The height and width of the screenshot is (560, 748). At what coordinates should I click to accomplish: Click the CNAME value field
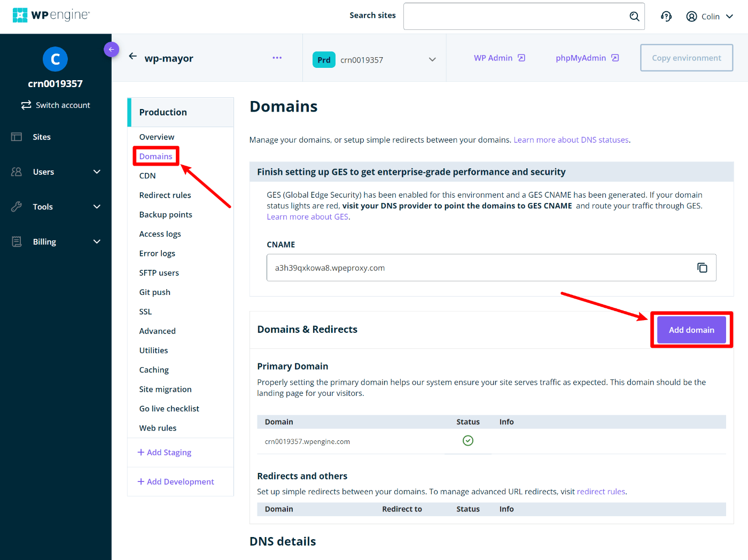492,268
